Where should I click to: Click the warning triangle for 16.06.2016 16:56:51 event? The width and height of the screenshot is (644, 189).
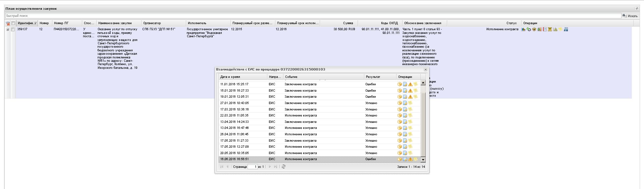point(410,159)
